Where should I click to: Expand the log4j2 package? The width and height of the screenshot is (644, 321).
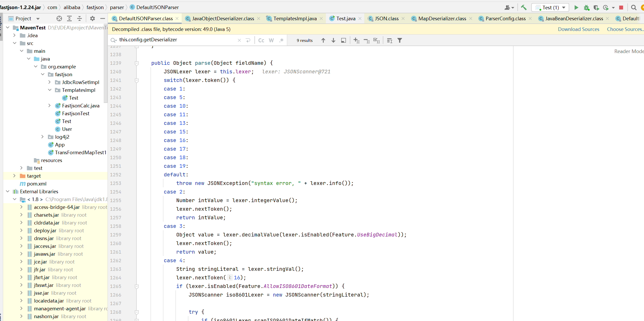(x=43, y=137)
